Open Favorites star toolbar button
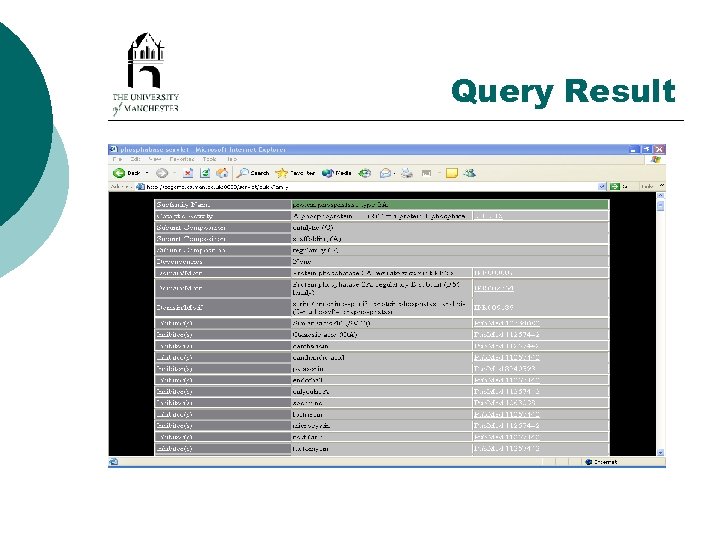 pyautogui.click(x=295, y=173)
